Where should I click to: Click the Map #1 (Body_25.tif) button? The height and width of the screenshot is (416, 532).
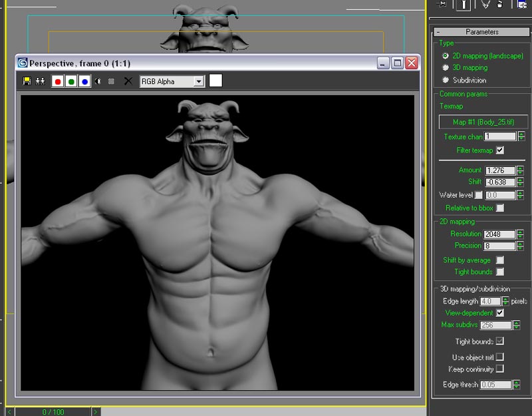483,122
